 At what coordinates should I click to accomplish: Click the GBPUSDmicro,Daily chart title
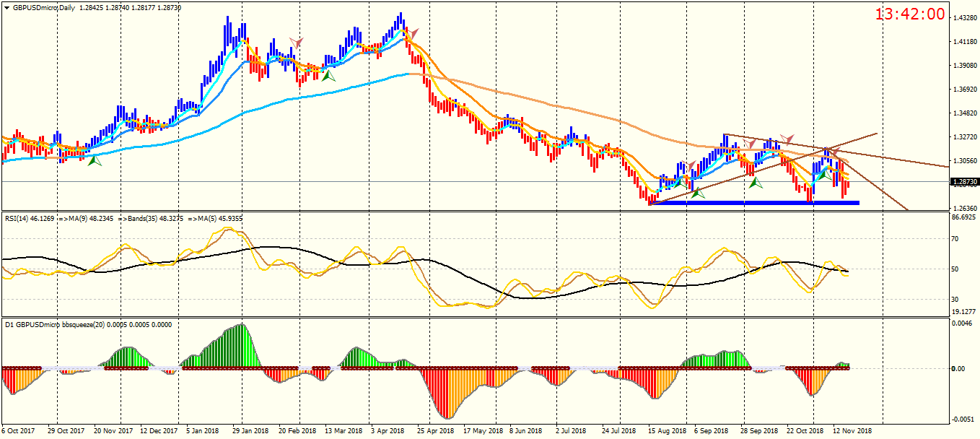pos(44,7)
